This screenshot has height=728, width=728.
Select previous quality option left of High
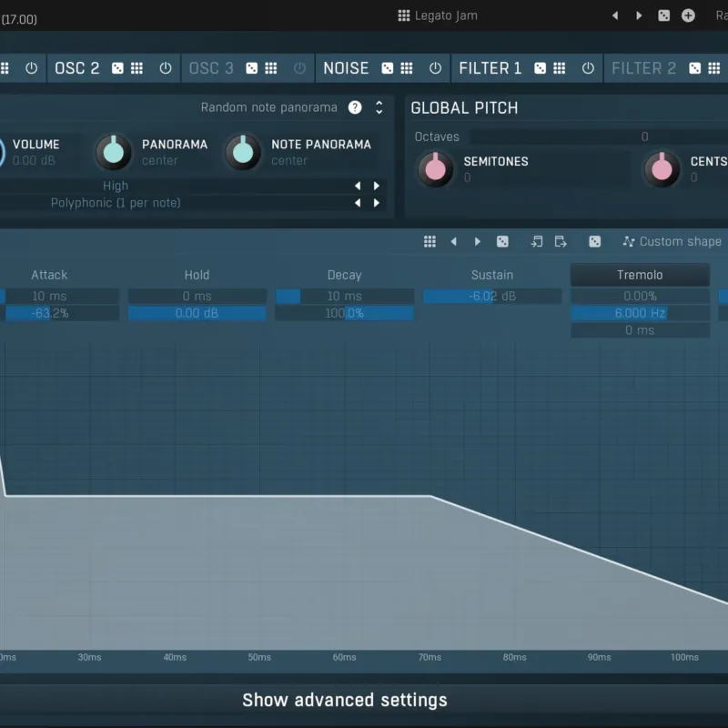pos(358,186)
